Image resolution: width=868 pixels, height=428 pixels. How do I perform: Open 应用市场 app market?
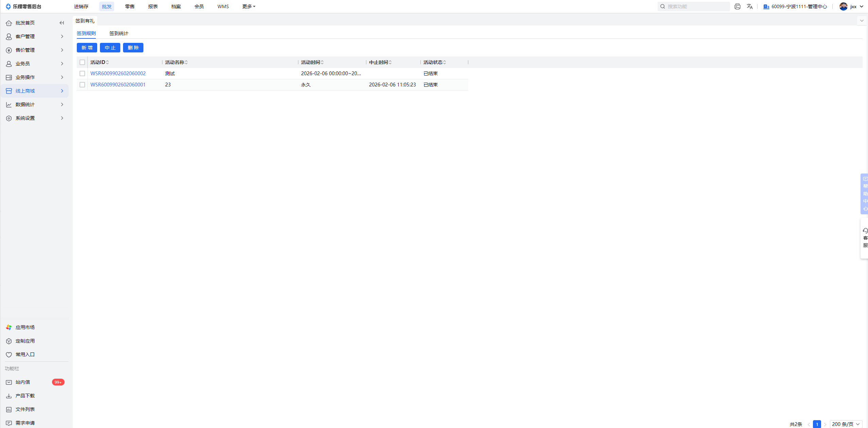click(25, 327)
